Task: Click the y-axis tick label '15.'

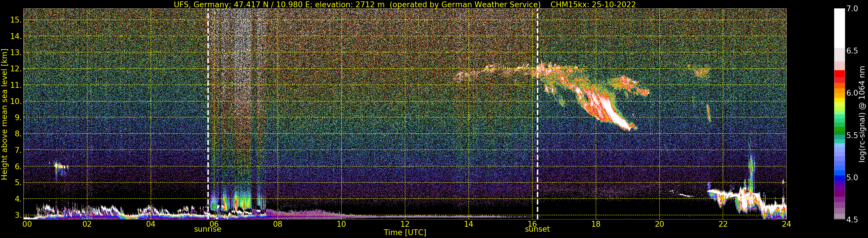Action: (x=16, y=20)
